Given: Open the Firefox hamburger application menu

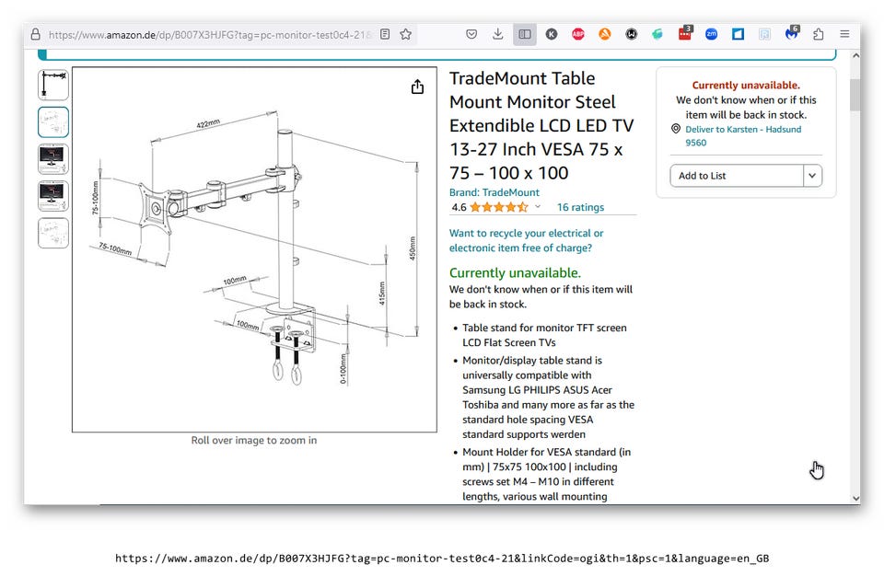Looking at the screenshot, I should [x=844, y=34].
